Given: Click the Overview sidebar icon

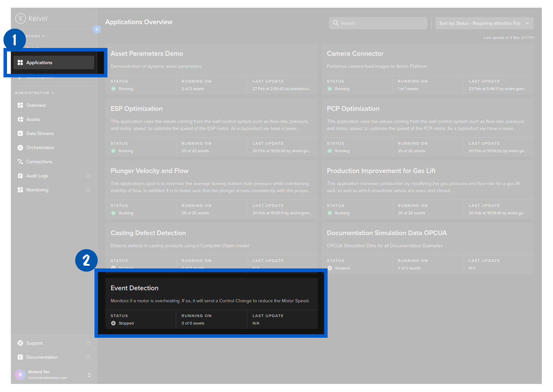Looking at the screenshot, I should click(x=20, y=105).
